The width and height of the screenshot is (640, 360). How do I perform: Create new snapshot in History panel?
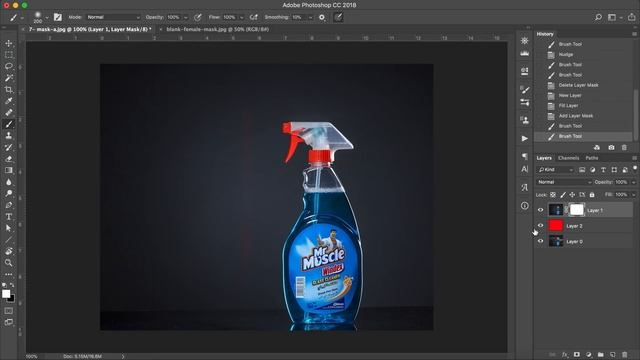[x=611, y=147]
